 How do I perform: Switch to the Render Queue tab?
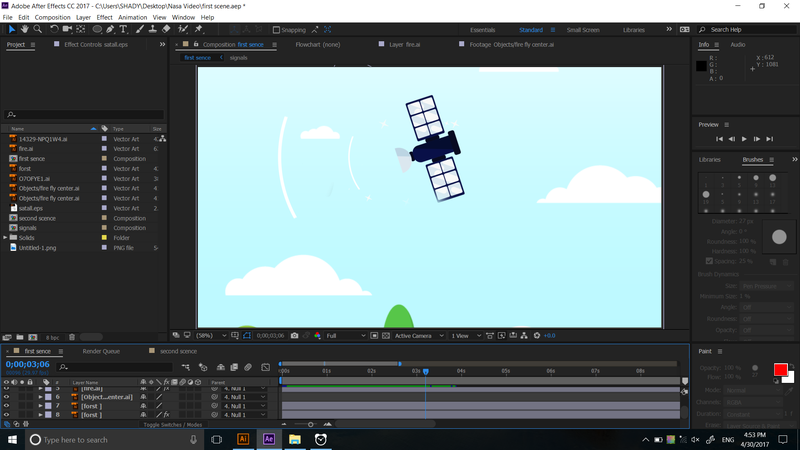point(101,351)
